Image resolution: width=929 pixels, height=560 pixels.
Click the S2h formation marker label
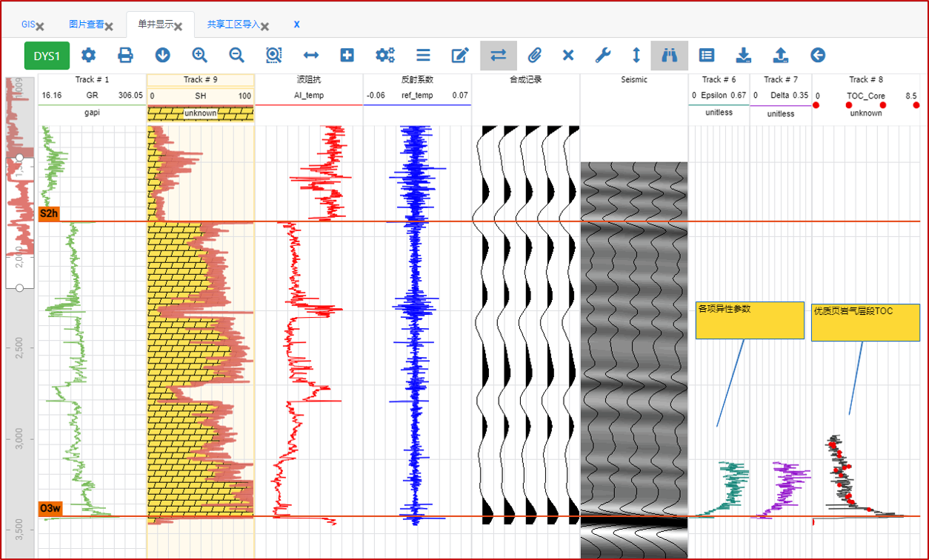(x=49, y=214)
